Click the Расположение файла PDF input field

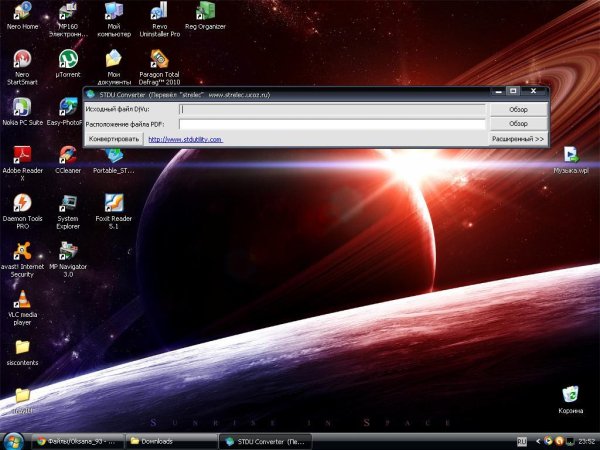point(332,124)
